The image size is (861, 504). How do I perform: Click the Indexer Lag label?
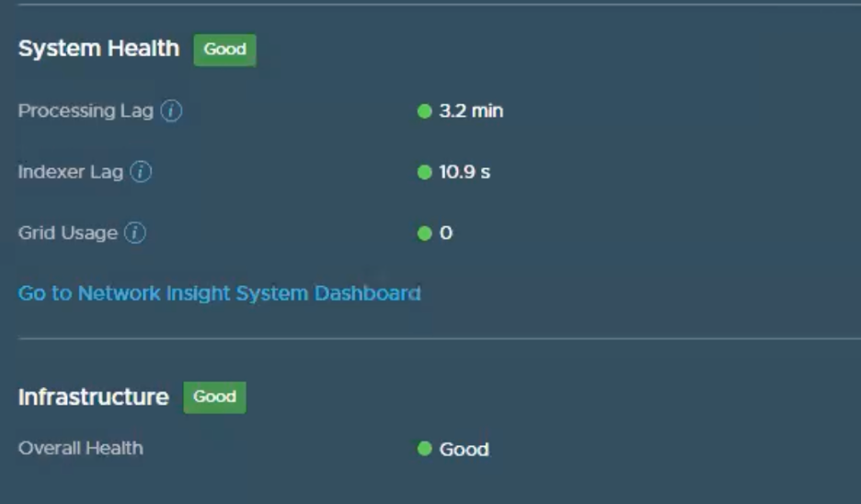coord(71,172)
